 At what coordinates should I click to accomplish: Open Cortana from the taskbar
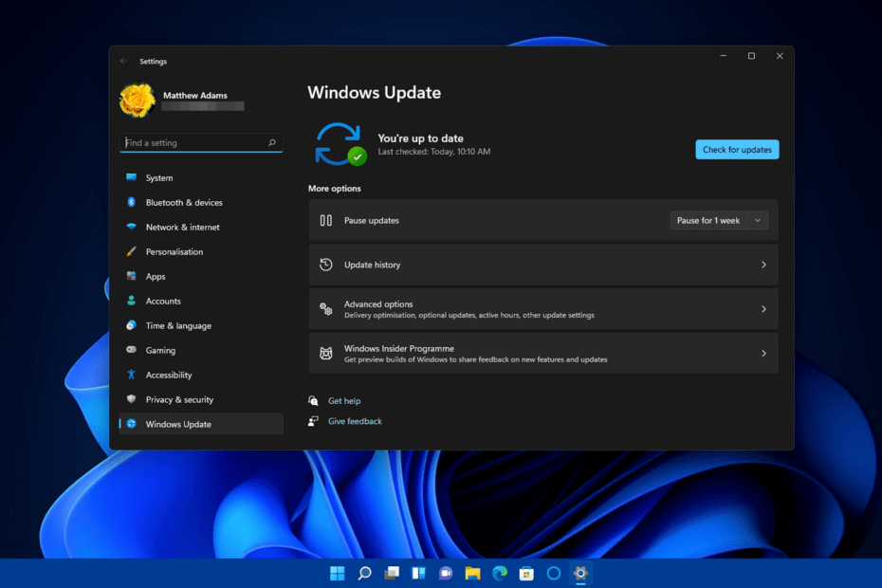(x=554, y=574)
